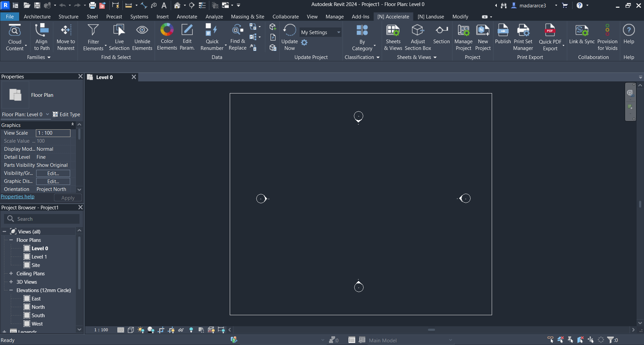The image size is (644, 345).
Task: Click the View Scale 1 : 100 field
Action: [x=53, y=133]
